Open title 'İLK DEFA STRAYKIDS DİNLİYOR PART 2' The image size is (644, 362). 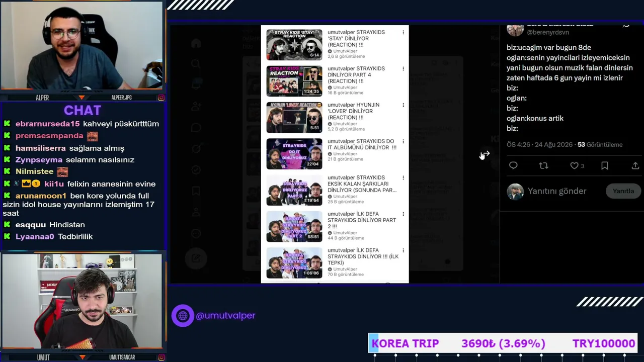tap(362, 220)
